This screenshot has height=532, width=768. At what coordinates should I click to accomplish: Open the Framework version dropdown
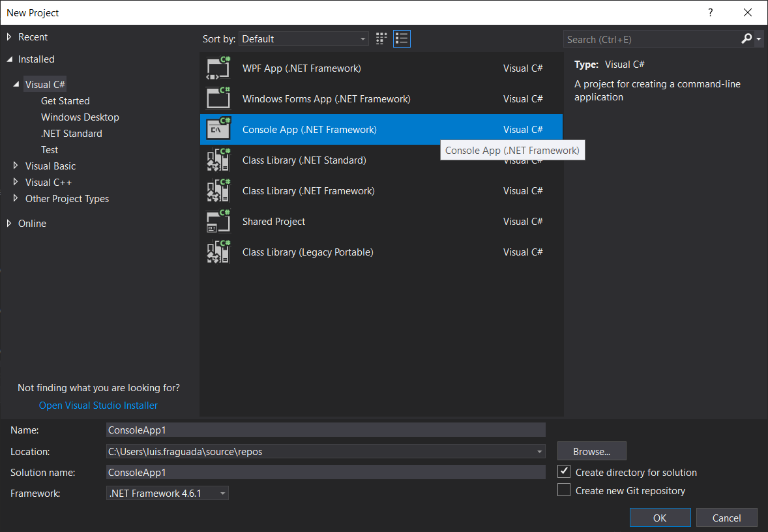pyautogui.click(x=167, y=493)
